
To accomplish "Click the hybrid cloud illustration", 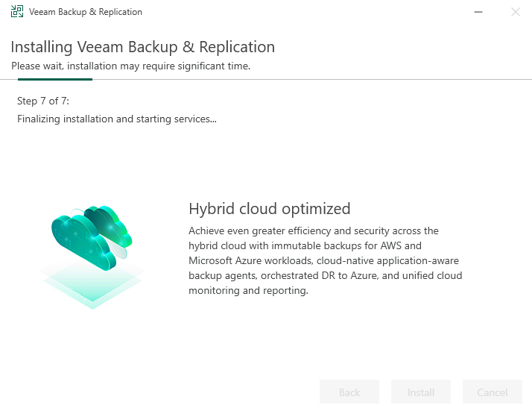I will [x=92, y=257].
